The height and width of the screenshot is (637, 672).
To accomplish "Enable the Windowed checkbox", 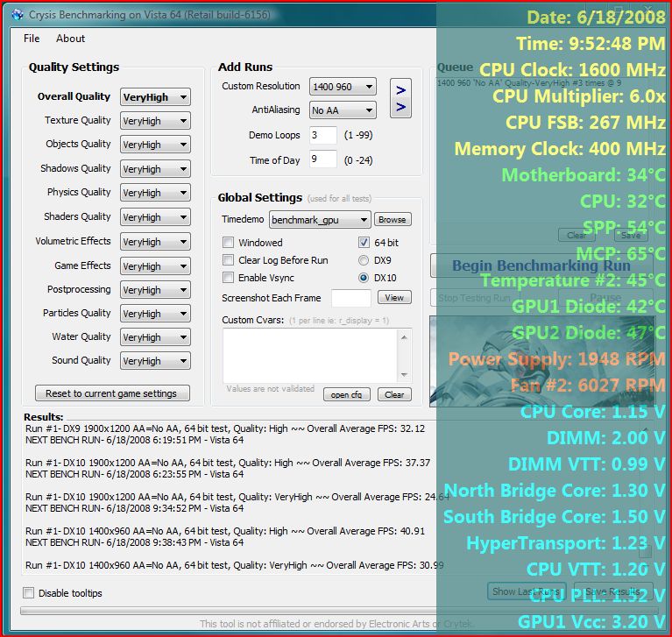I will coord(228,242).
